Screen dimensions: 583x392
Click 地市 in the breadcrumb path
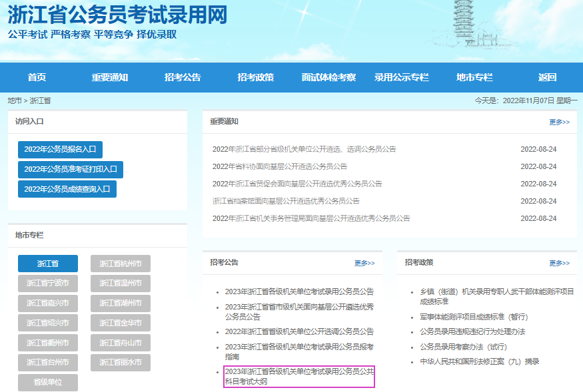click(15, 100)
